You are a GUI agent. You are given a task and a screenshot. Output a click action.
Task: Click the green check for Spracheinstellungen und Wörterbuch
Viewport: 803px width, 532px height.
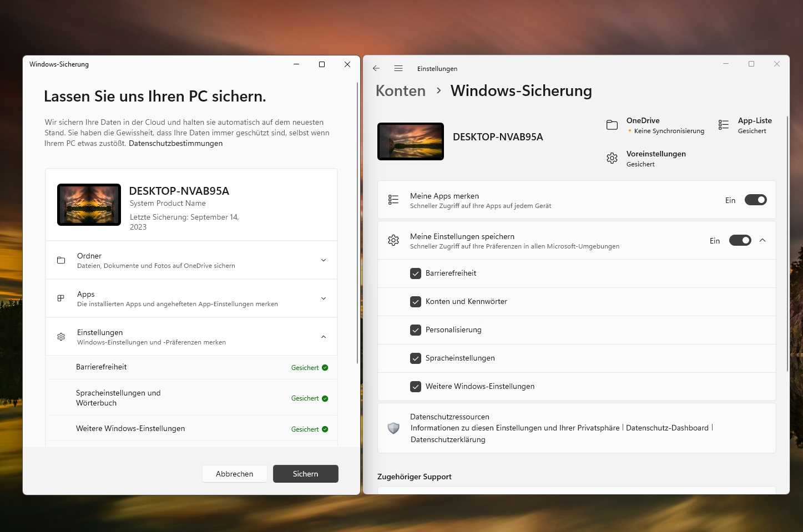point(325,398)
